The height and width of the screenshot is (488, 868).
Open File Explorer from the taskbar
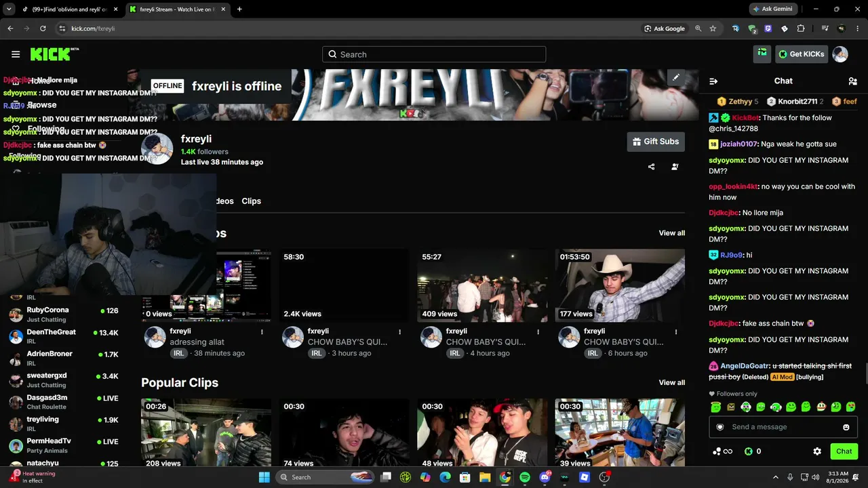click(485, 477)
